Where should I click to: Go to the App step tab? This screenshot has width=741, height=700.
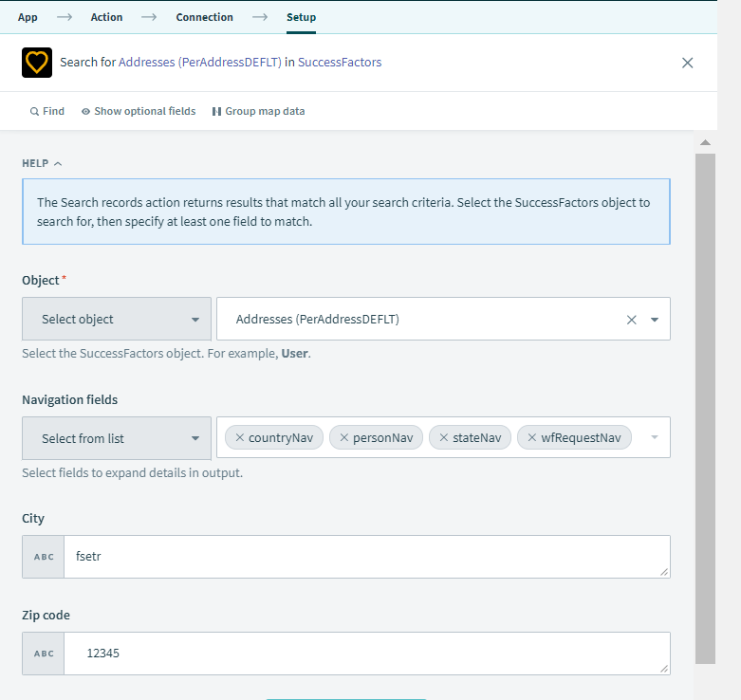click(x=28, y=17)
